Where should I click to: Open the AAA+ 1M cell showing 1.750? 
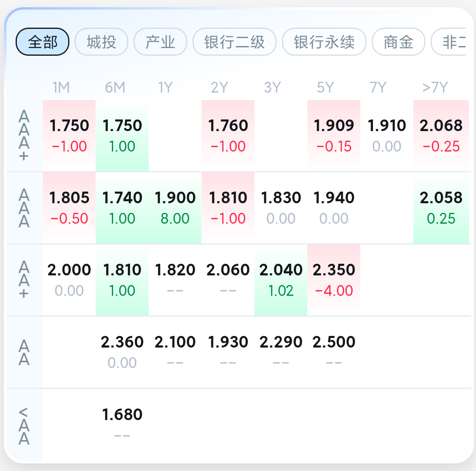point(69,135)
